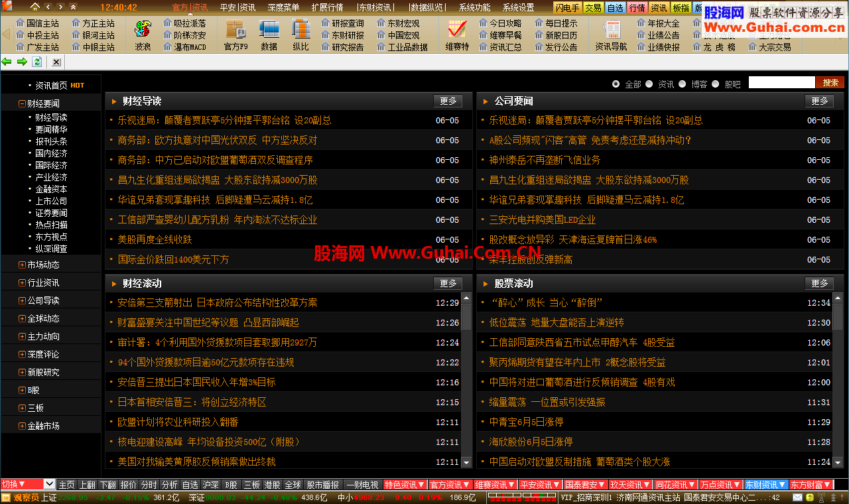The height and width of the screenshot is (504, 849).
Task: Select the 博客 search radio button
Action: [683, 84]
